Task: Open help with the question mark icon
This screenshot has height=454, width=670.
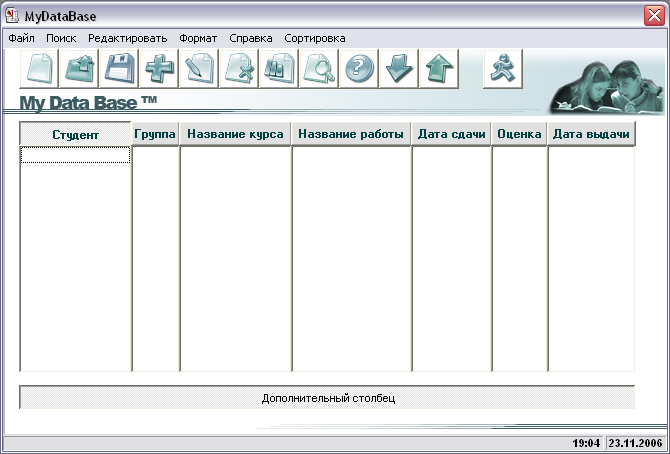Action: click(x=359, y=69)
